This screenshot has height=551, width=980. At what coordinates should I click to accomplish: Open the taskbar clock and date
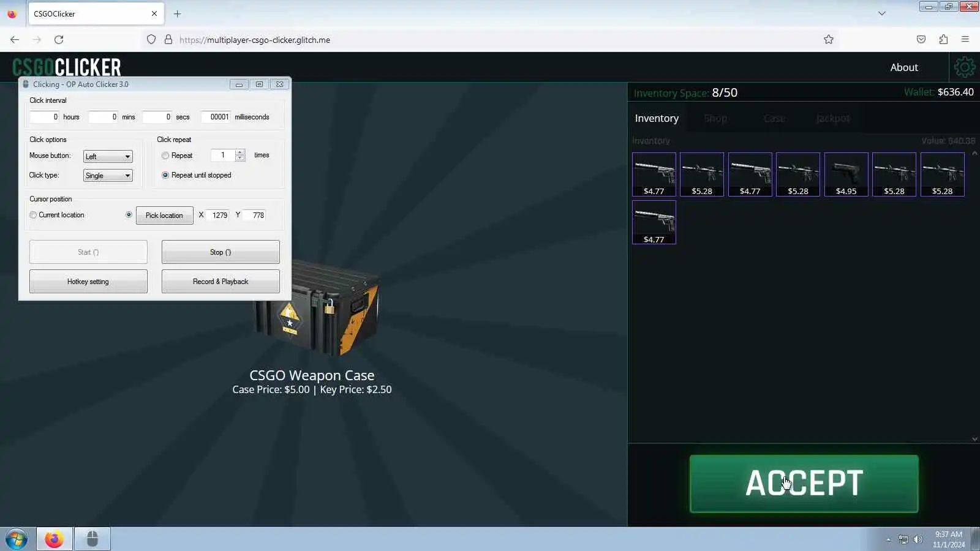(x=948, y=539)
